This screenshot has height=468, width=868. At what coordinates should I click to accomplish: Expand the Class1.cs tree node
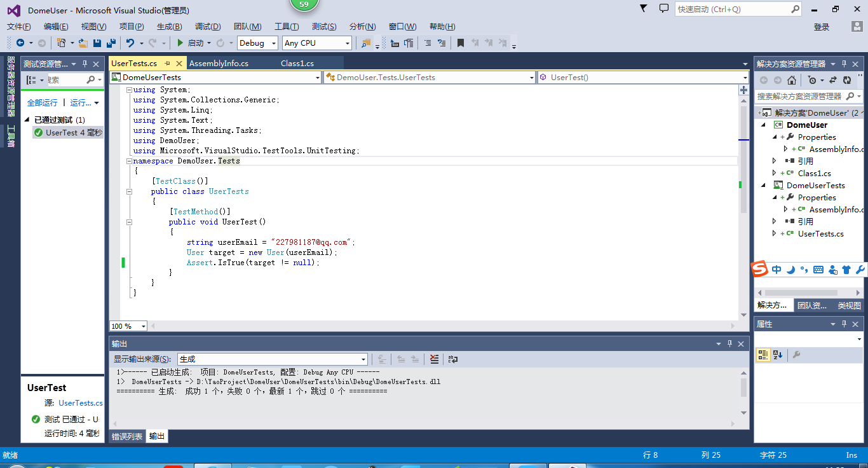click(775, 173)
